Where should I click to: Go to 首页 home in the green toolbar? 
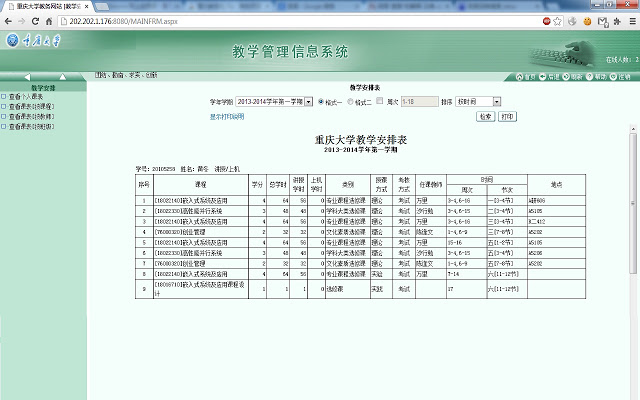526,77
